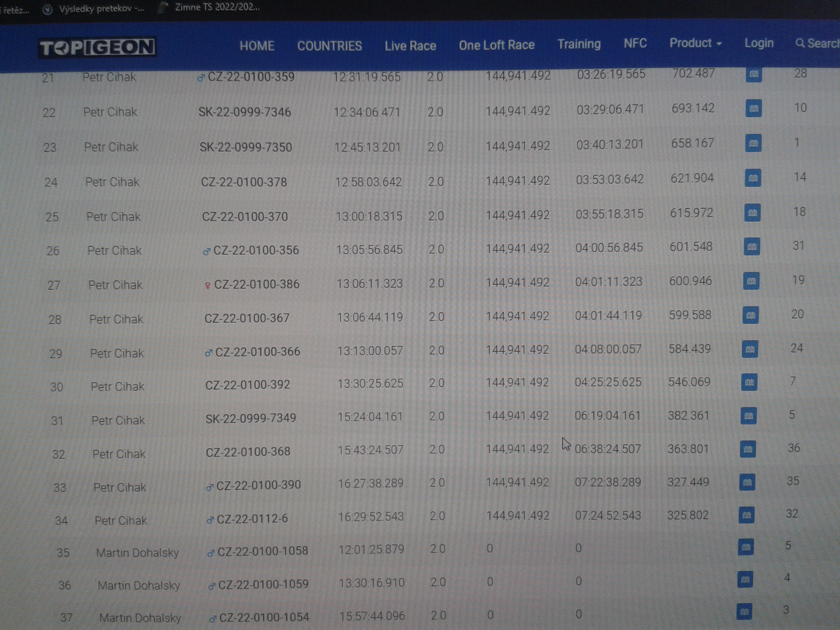Select ring number CZ-22-0100-370
This screenshot has width=840, height=630.
click(245, 217)
